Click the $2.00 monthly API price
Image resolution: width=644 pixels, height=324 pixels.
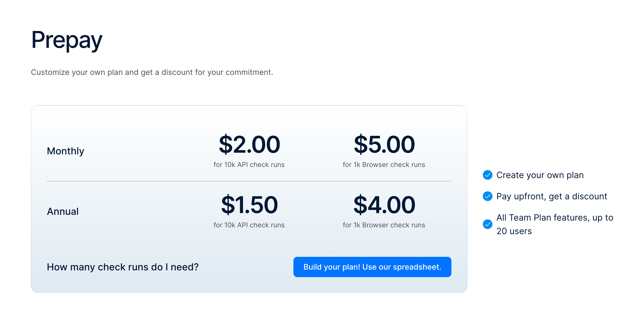pos(249,144)
